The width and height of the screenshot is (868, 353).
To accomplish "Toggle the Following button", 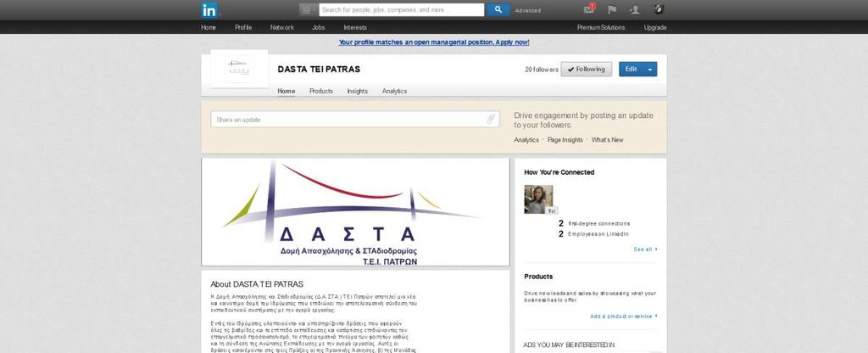I will (587, 70).
